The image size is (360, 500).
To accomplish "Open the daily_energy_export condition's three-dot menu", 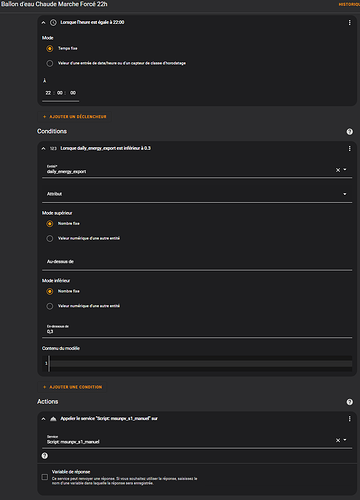I will point(349,148).
